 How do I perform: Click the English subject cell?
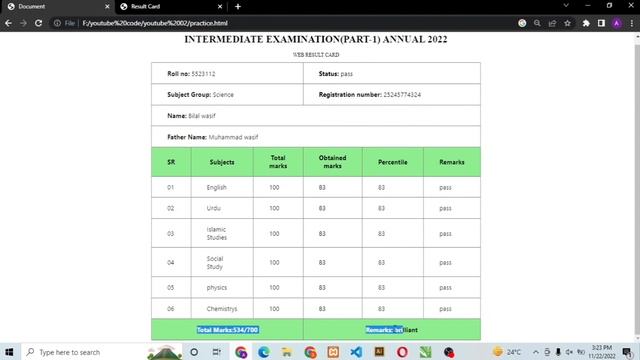222,187
